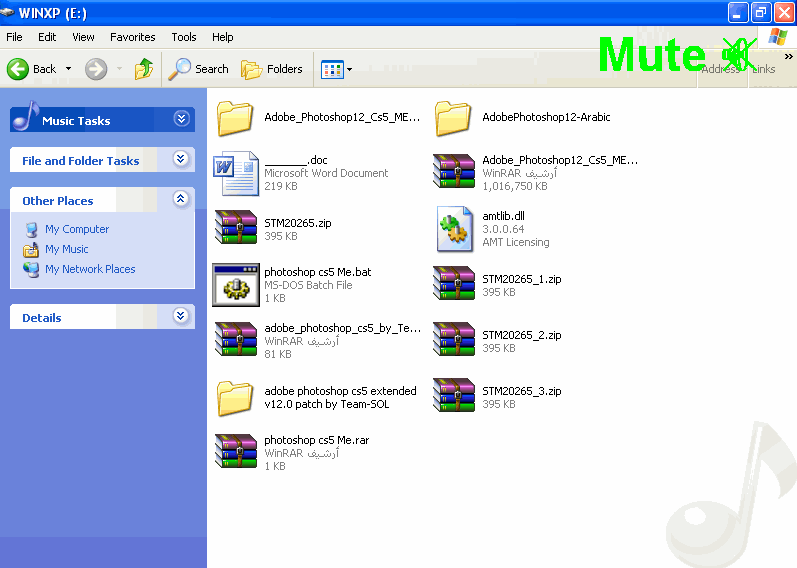Select the Word document .doc icon
This screenshot has width=797, height=568.
pos(236,173)
